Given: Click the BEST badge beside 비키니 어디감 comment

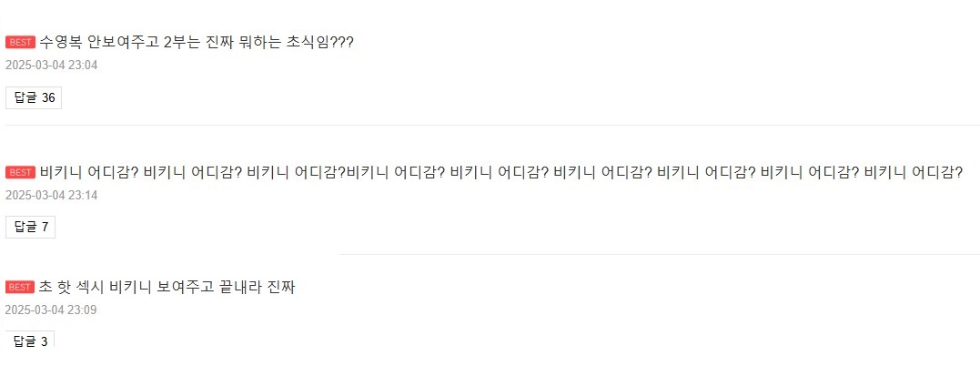Looking at the screenshot, I should (x=20, y=173).
